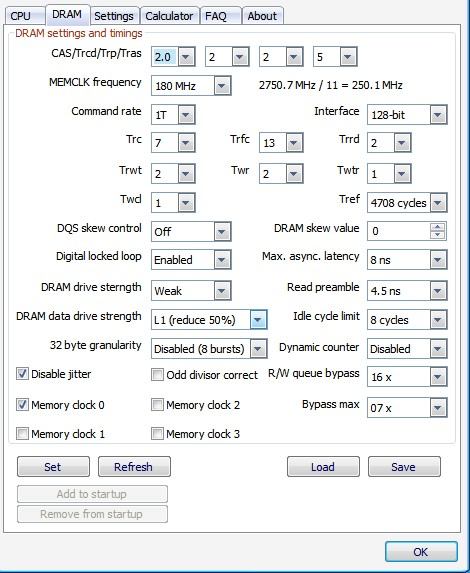The width and height of the screenshot is (470, 573).
Task: Open the Twr dropdown
Action: click(x=281, y=174)
